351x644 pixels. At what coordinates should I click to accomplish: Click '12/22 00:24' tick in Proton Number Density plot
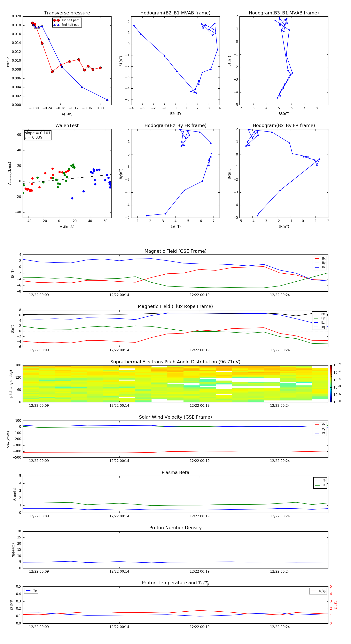[x=280, y=571]
